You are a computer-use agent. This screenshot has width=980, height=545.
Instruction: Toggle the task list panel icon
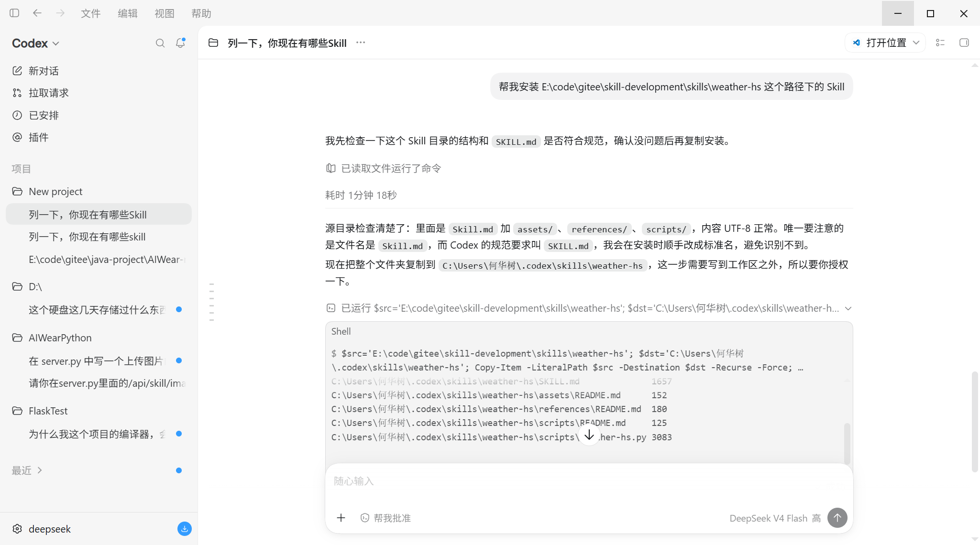coord(940,43)
